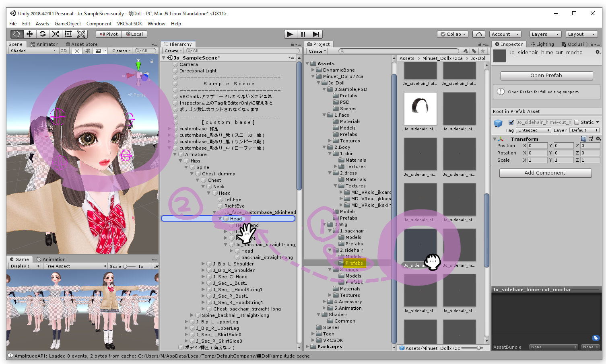Select the Scale tool

click(x=55, y=34)
